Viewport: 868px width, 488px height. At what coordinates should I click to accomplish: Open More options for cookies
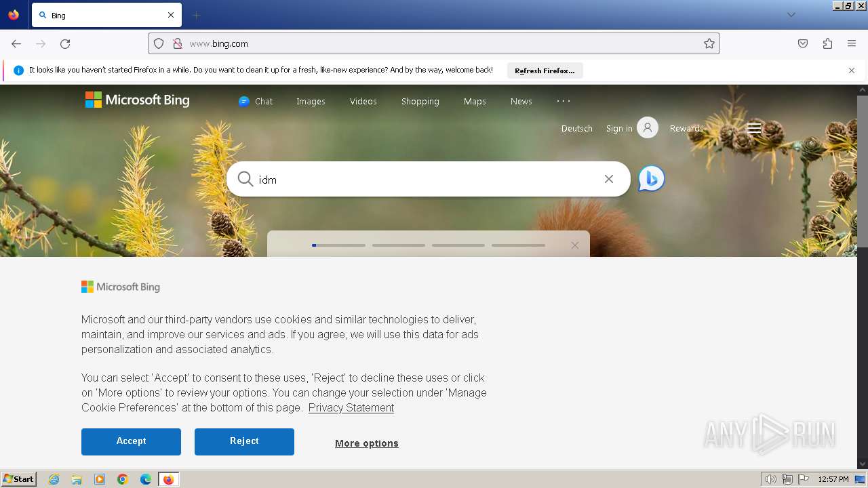point(367,443)
